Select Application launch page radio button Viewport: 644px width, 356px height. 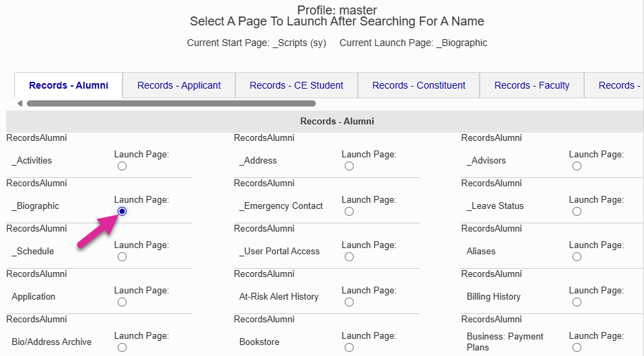pyautogui.click(x=122, y=302)
